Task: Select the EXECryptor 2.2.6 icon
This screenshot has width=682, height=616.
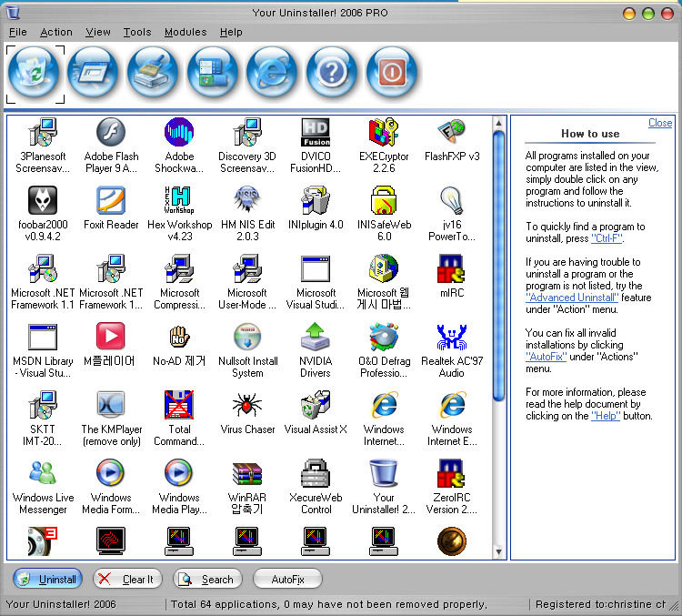Action: coord(384,132)
